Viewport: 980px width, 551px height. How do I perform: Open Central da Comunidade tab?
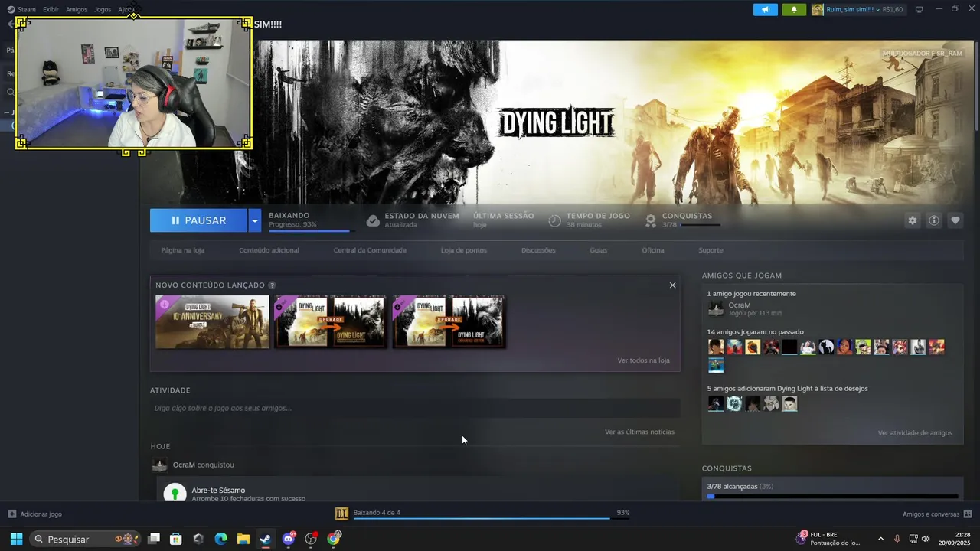tap(370, 250)
